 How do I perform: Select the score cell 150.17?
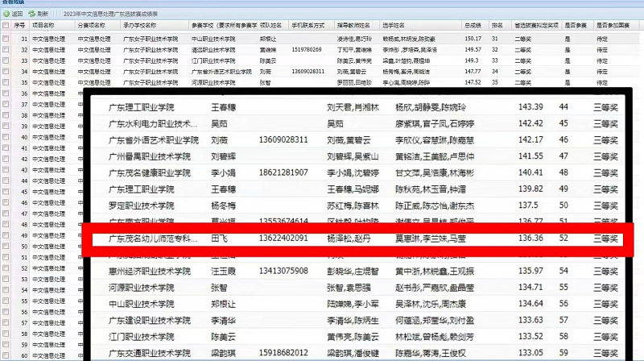[x=473, y=39]
